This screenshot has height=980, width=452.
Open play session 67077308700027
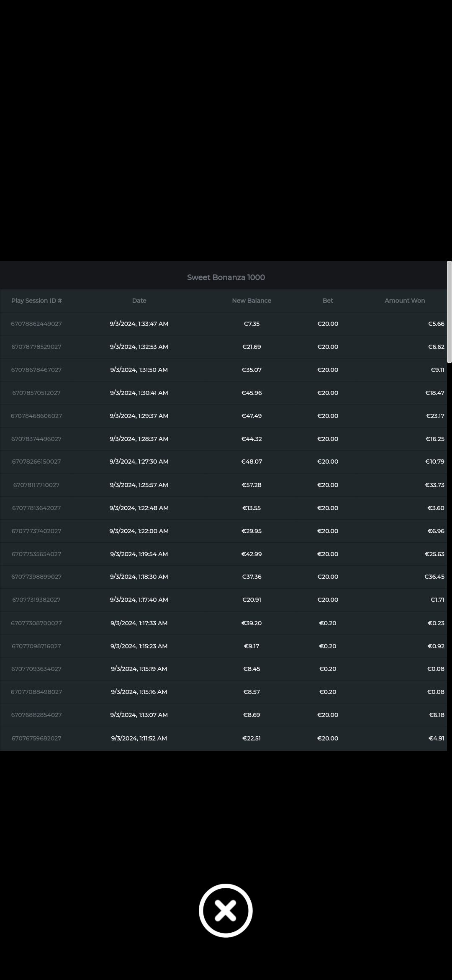[x=36, y=623]
